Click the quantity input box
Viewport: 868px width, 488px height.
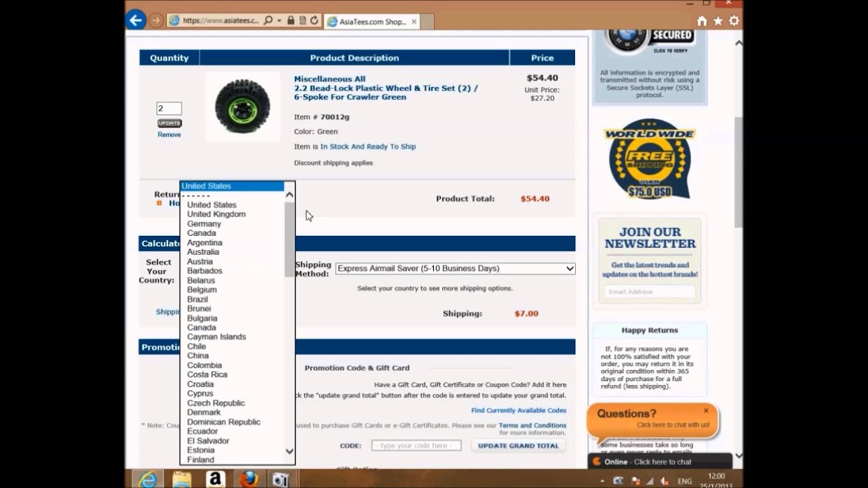(169, 108)
